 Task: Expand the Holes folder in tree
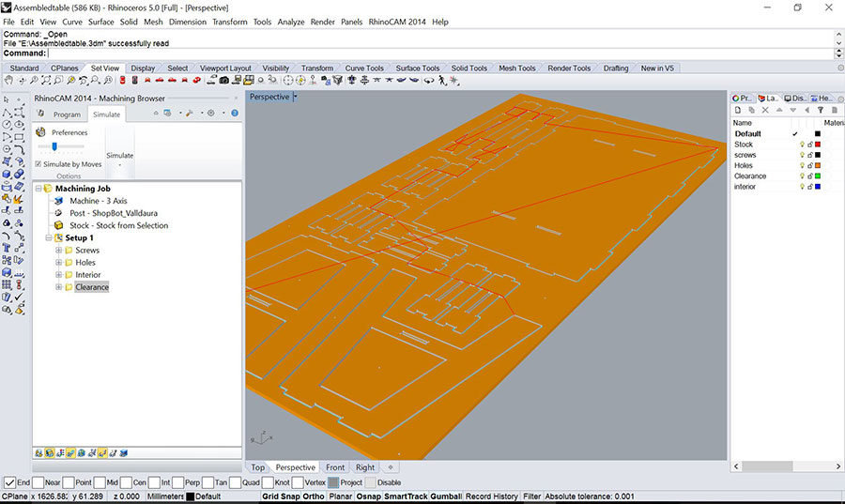pos(59,263)
